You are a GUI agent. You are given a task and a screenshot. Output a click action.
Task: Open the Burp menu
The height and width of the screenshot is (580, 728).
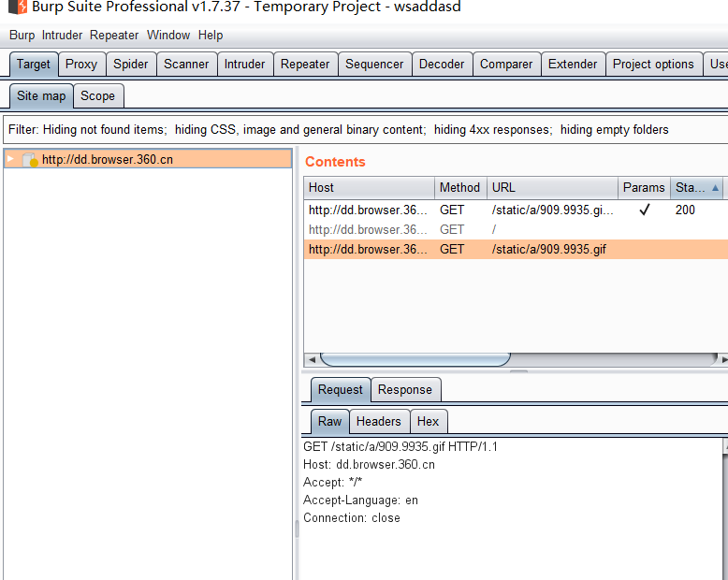pyautogui.click(x=22, y=36)
